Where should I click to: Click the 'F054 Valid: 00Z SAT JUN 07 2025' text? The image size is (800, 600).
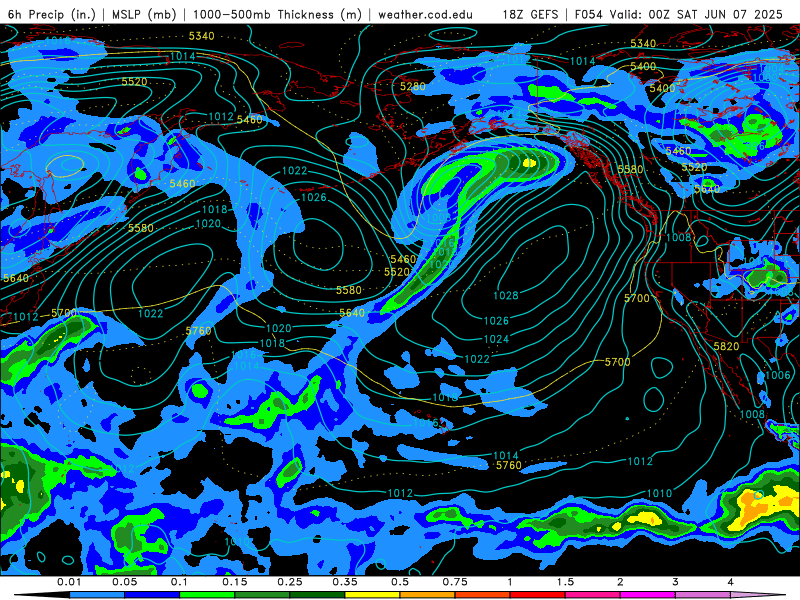click(679, 14)
